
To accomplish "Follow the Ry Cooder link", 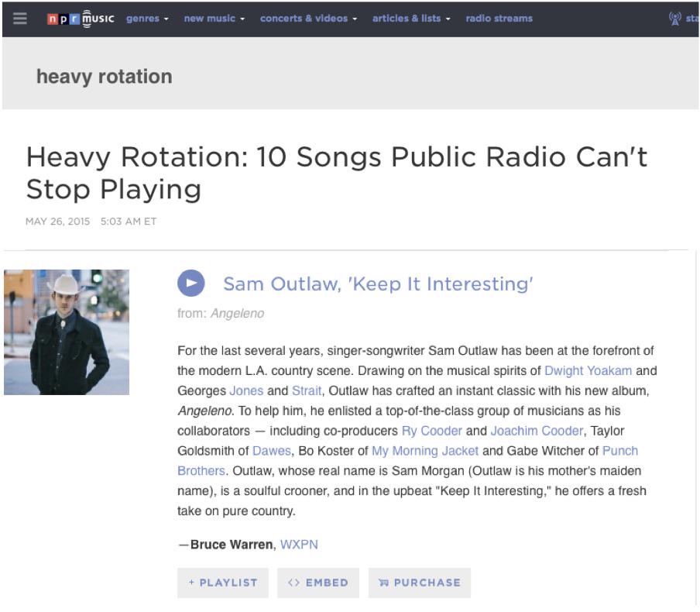I will (x=432, y=431).
